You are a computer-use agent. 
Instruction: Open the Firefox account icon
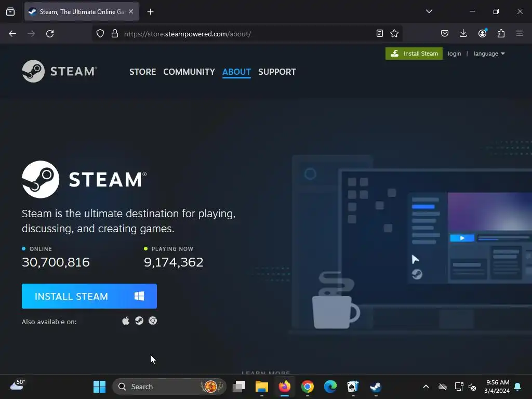482,33
